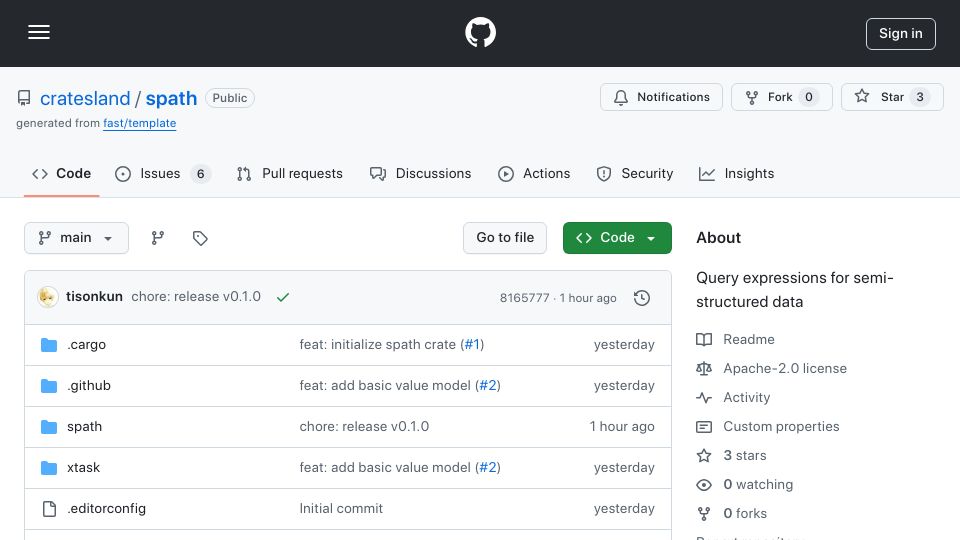Open tisonkun's avatar
The height and width of the screenshot is (540, 960).
(48, 297)
